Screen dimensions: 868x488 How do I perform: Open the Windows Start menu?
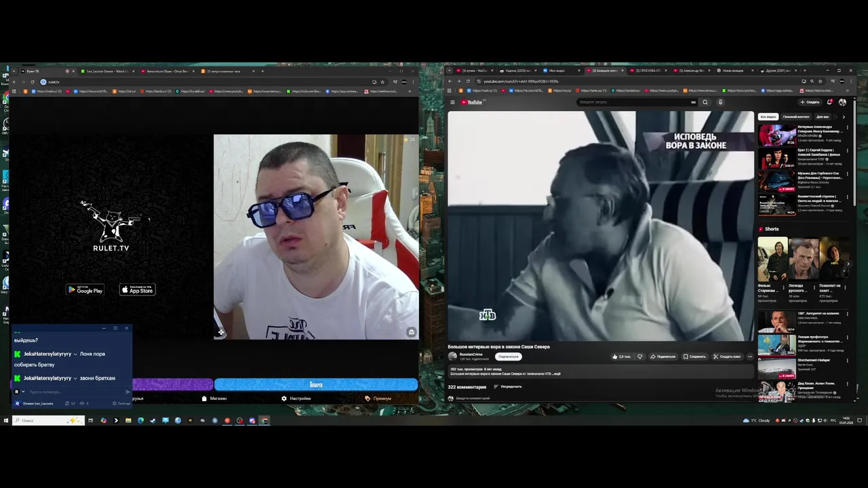point(5,420)
